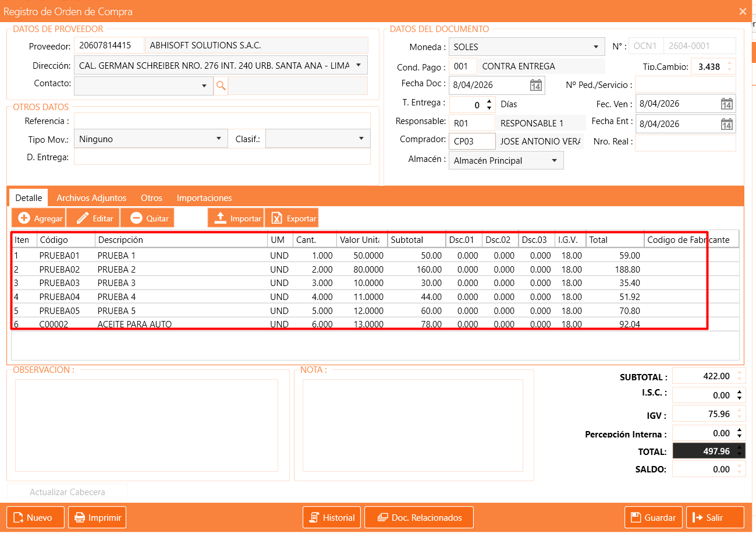756x533 pixels.
Task: Increase the T. Entrega days stepper
Action: point(489,101)
